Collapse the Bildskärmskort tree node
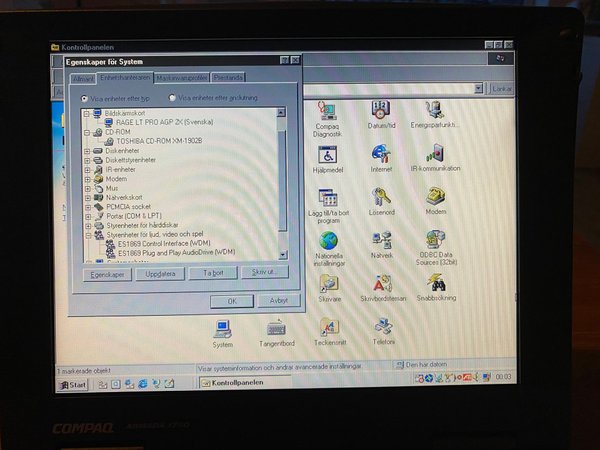The image size is (600, 450). coord(86,114)
